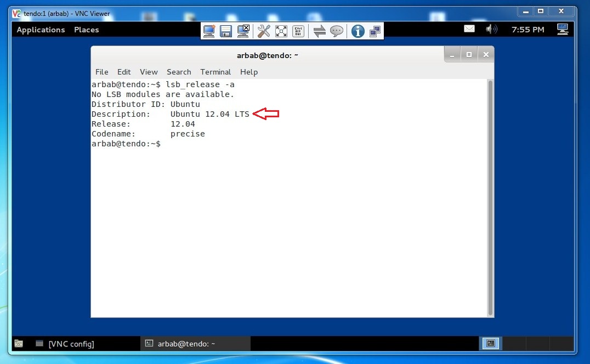
Task: Select the arbab@tendo taskbar window button
Action: click(x=186, y=344)
